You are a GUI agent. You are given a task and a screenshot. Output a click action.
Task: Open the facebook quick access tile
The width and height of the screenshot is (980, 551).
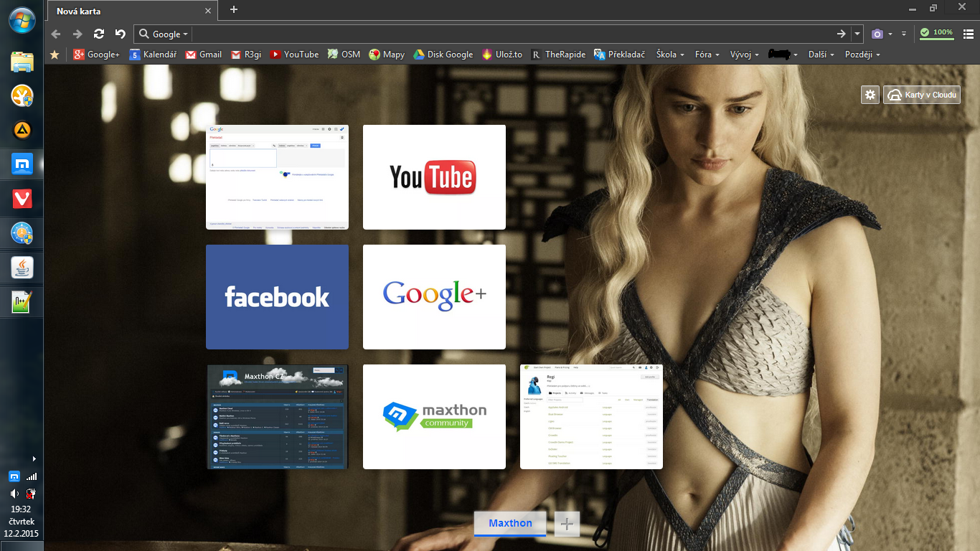coord(277,297)
